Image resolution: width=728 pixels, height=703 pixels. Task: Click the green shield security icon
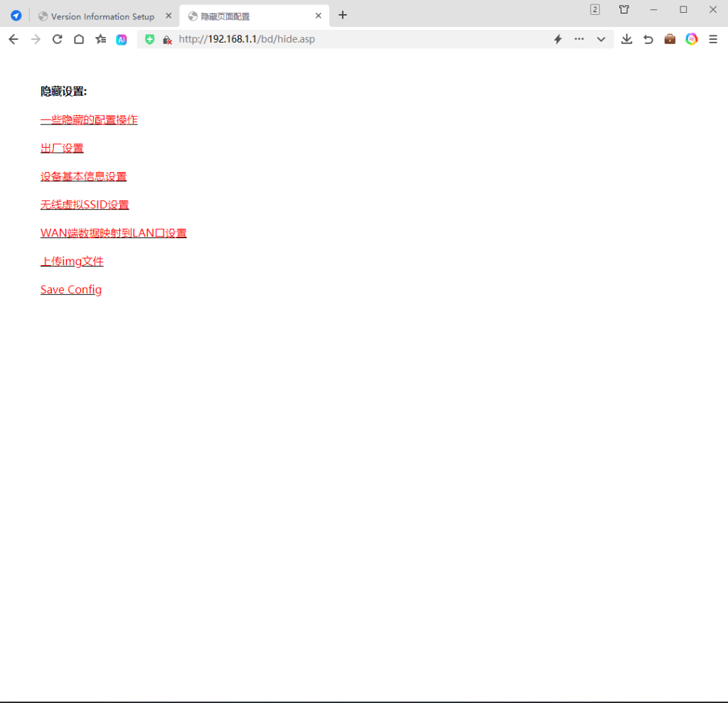149,39
